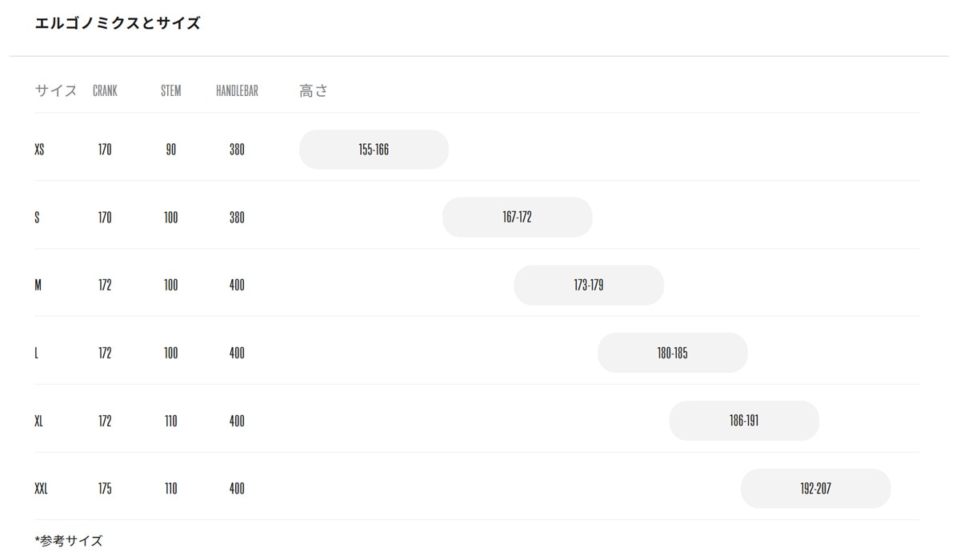Select the XXL size row label
Screen dimensions: 960x560
(x=42, y=489)
